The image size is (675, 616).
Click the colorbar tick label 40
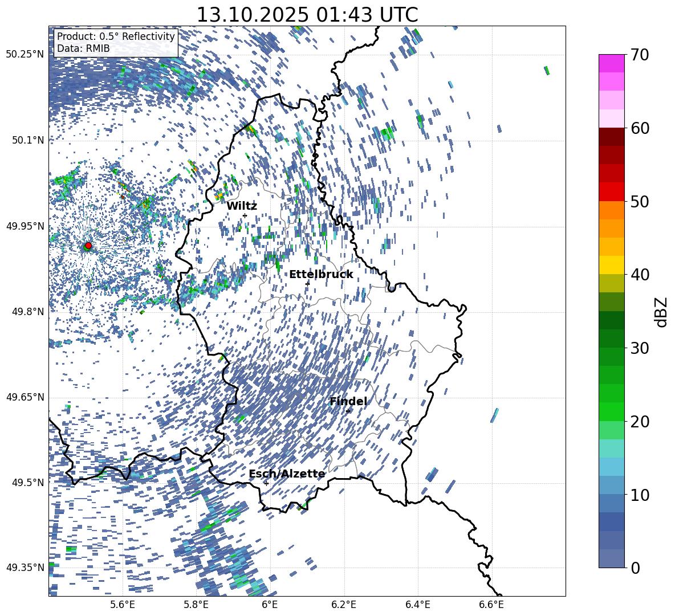[x=640, y=275]
